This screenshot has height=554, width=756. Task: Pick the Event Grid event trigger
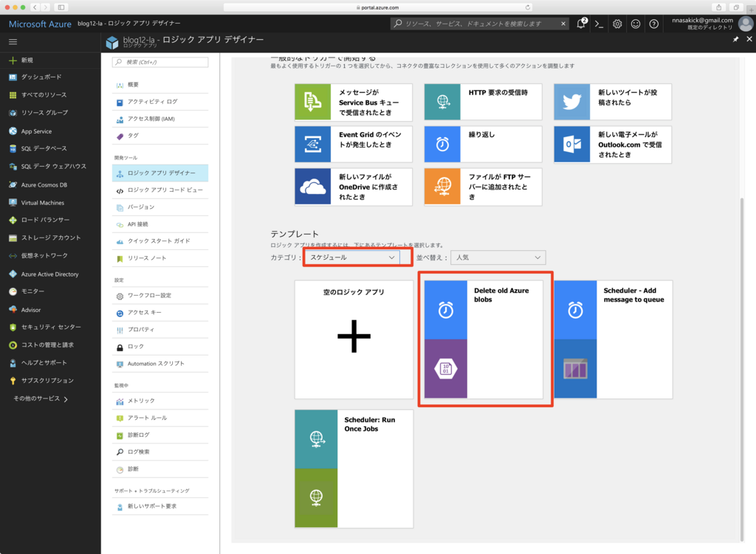coord(354,144)
